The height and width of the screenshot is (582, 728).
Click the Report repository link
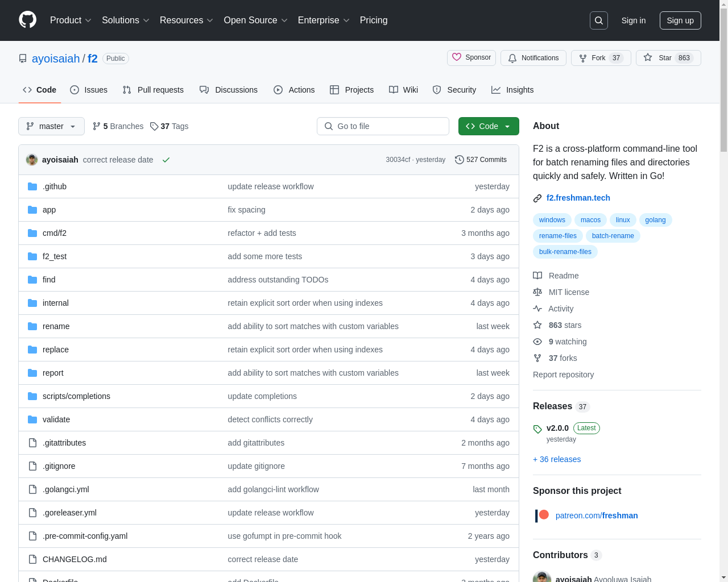point(563,375)
